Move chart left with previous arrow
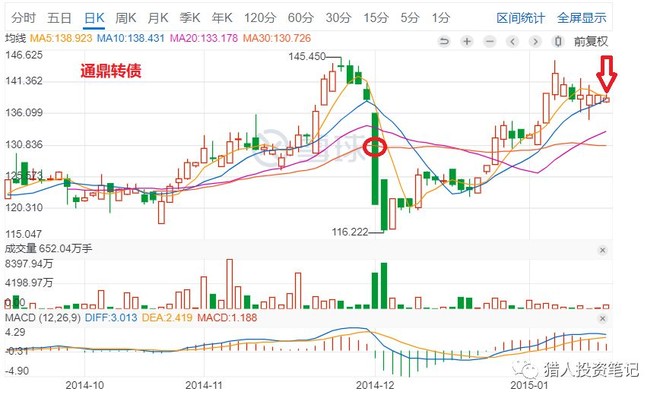 coord(512,41)
